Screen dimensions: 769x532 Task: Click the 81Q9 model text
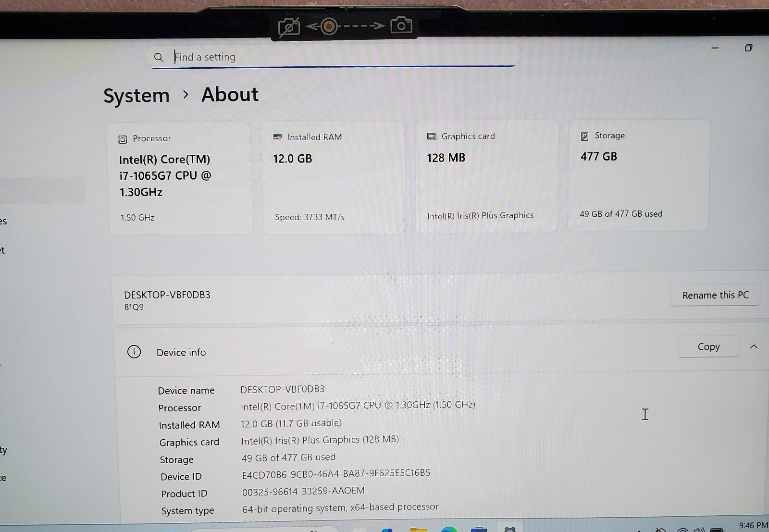point(134,307)
